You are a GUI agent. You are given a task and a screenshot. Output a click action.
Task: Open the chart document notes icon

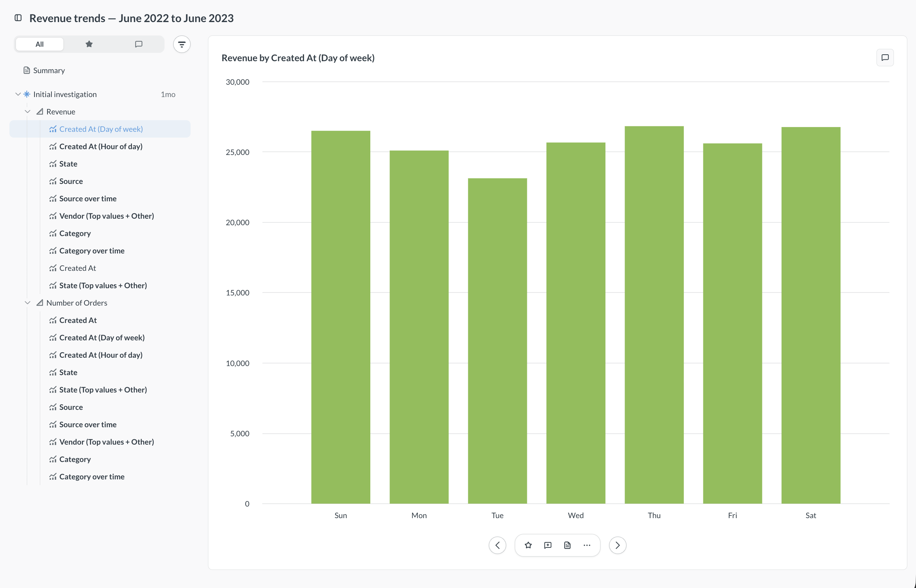567,545
